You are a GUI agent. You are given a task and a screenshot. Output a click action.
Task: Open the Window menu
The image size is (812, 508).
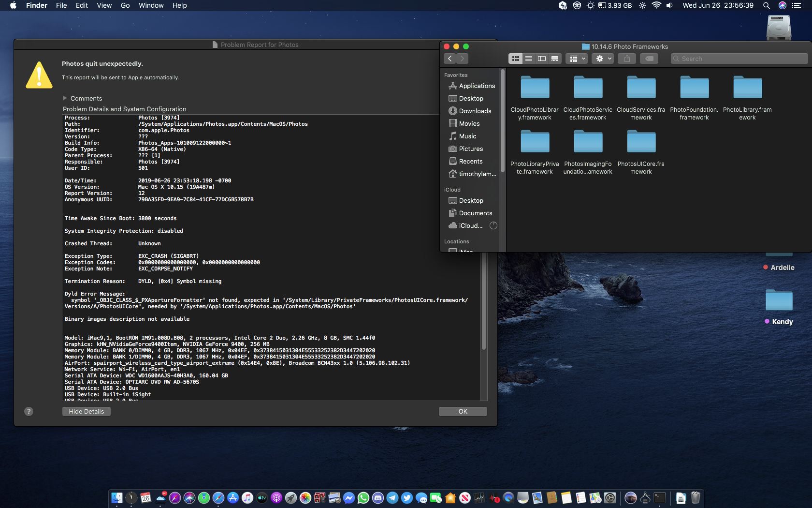pyautogui.click(x=151, y=5)
